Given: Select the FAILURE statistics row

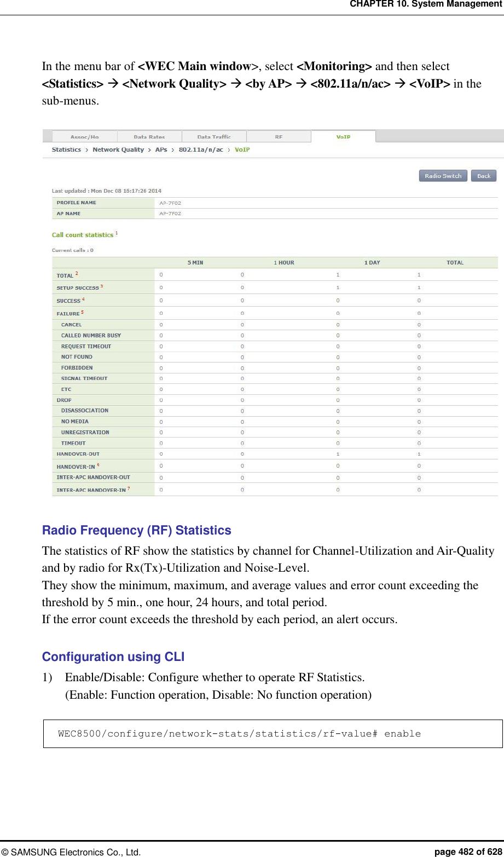Looking at the screenshot, I should [x=69, y=313].
